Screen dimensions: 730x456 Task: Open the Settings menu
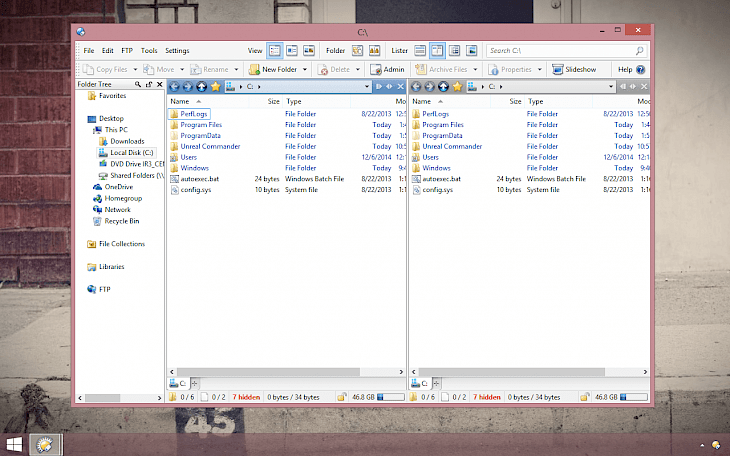pos(177,50)
